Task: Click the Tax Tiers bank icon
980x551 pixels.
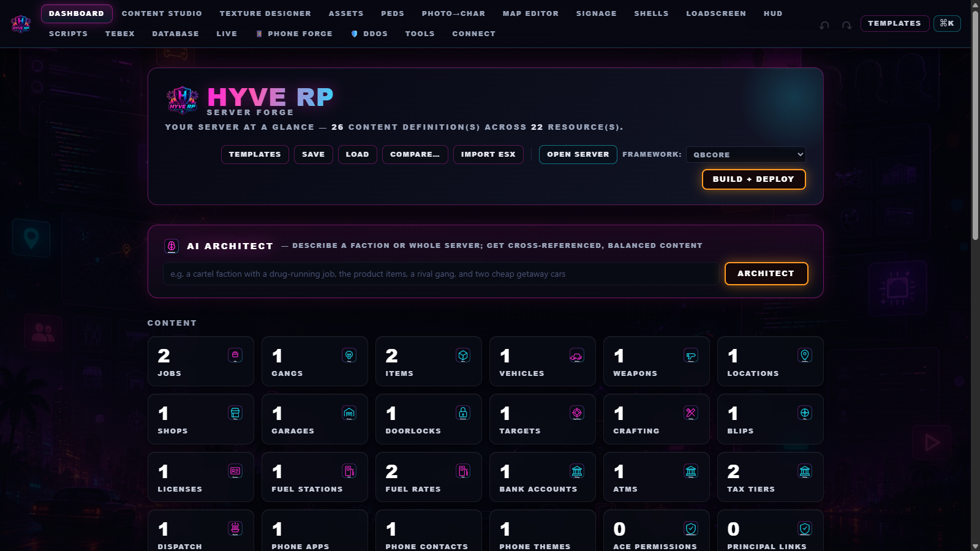Action: (805, 471)
